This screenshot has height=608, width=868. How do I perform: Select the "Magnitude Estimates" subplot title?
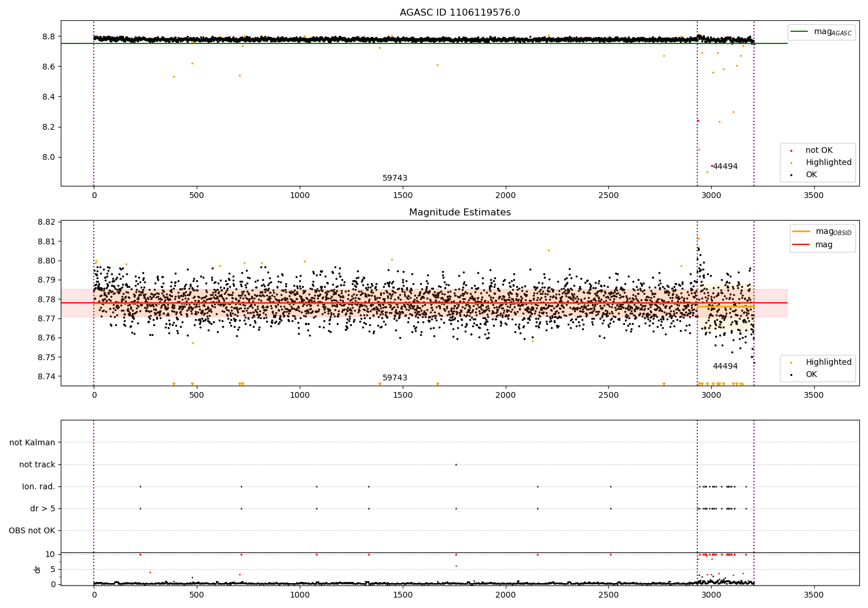tap(459, 213)
